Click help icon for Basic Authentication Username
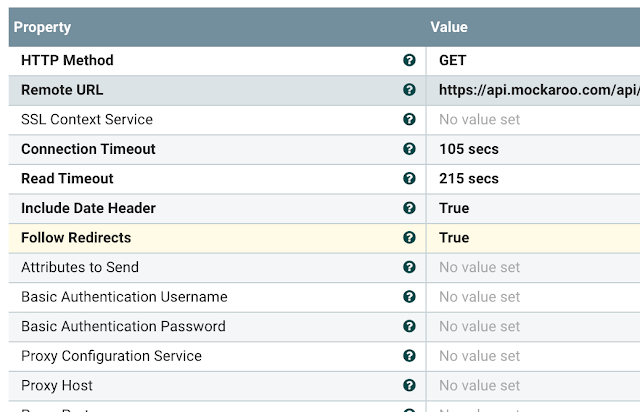Screen dimensions: 640x412 [x=409, y=297]
